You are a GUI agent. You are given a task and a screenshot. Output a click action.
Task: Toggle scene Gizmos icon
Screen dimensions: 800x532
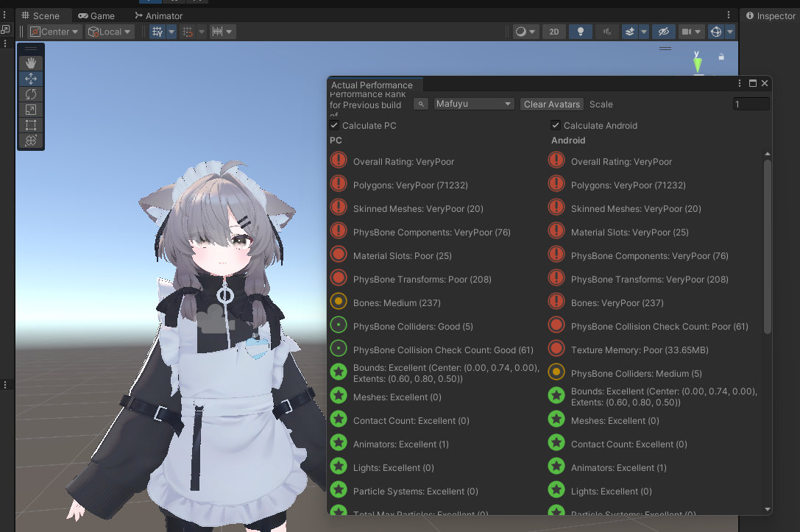(716, 32)
